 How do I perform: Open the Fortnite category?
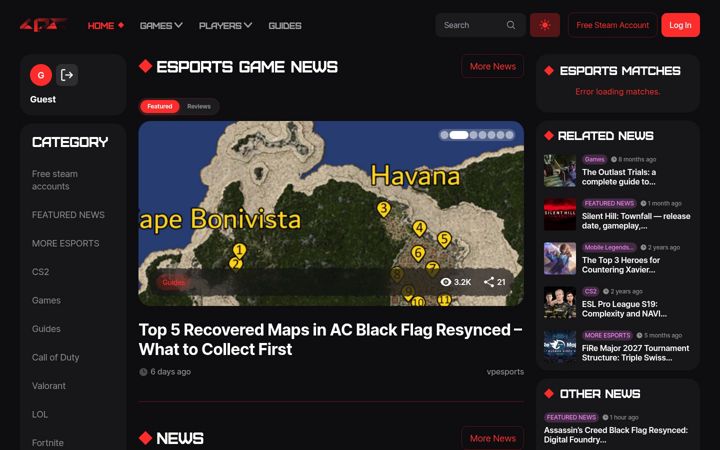click(48, 443)
